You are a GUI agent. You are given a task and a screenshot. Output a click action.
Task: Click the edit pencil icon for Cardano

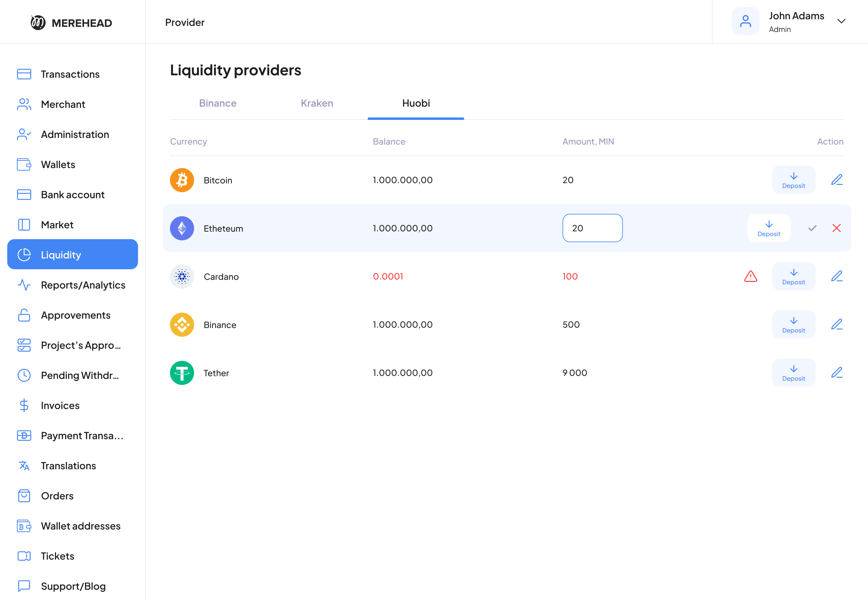tap(836, 276)
